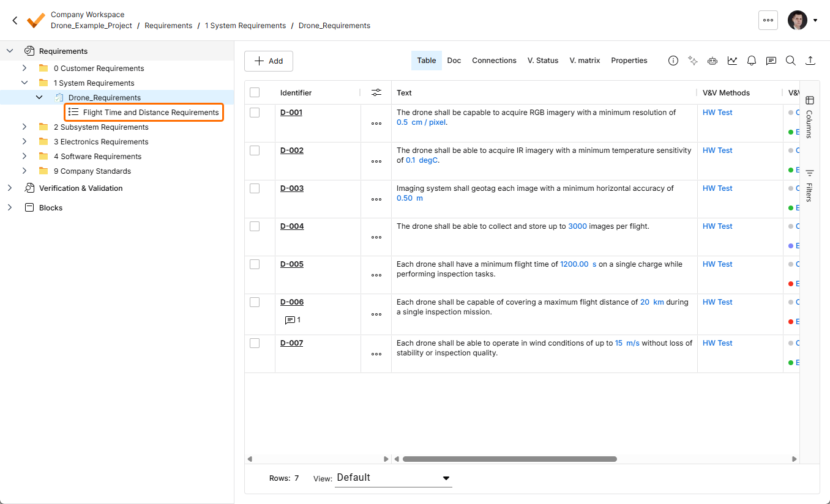Click the export upload icon
The image size is (830, 504).
(x=810, y=61)
